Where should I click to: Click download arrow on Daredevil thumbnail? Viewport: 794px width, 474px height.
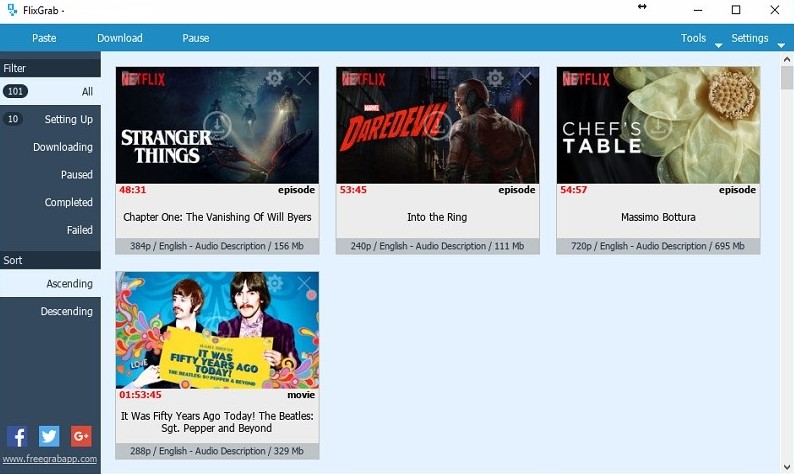click(438, 125)
